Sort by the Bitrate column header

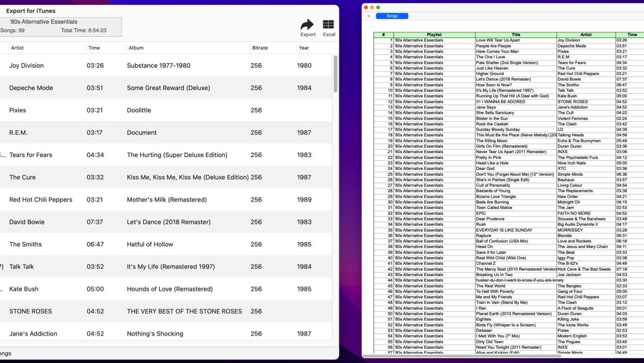pos(260,48)
